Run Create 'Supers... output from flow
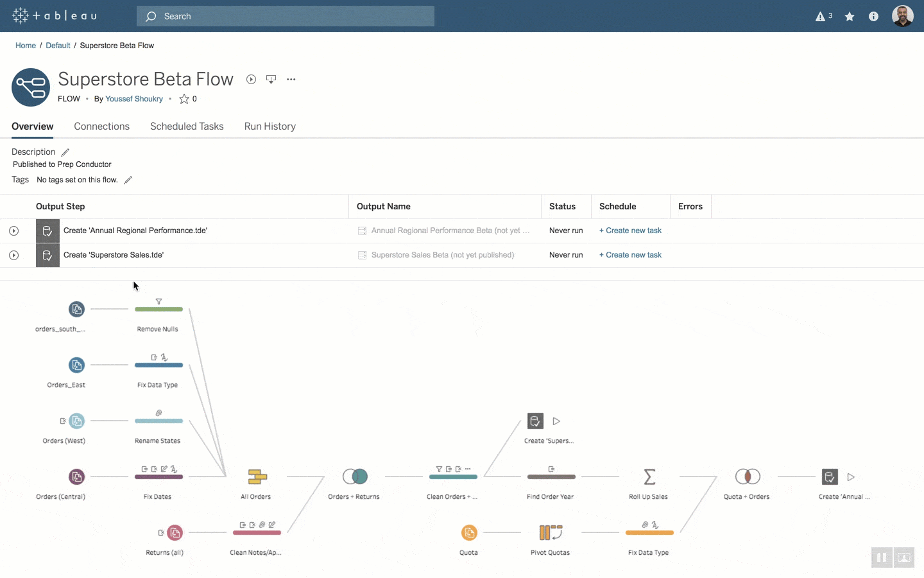924x578 pixels. point(556,421)
